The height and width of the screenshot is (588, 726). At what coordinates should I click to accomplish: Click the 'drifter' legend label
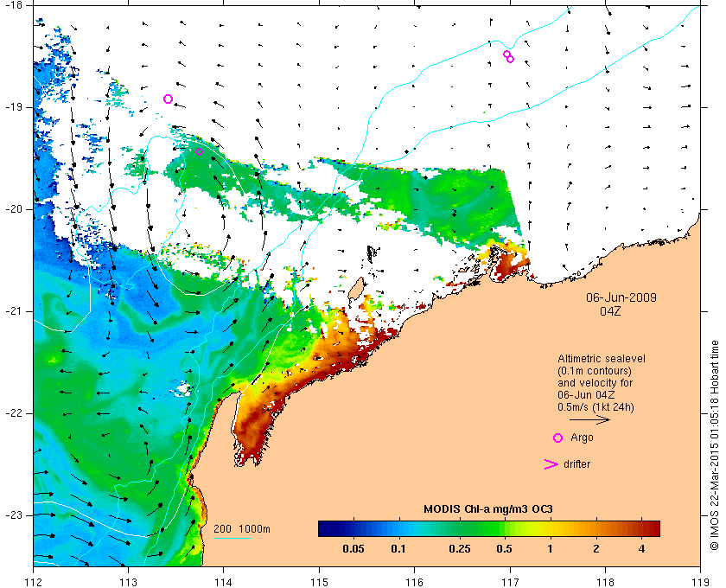click(x=577, y=463)
